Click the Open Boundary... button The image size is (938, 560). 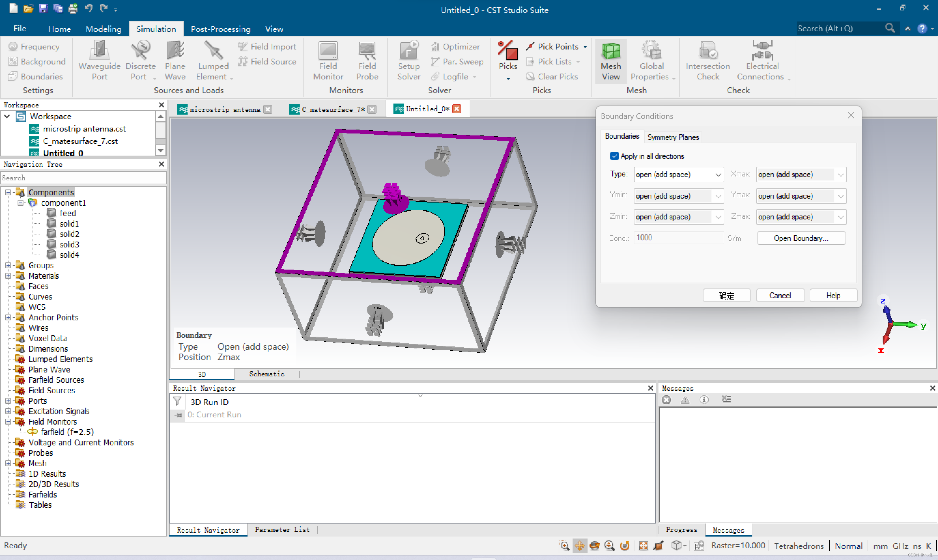(801, 238)
